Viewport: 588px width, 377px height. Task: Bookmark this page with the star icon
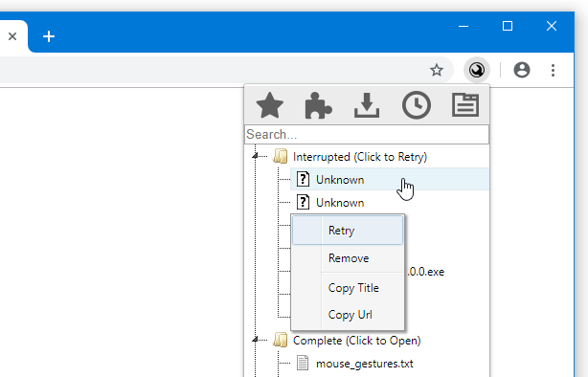click(x=437, y=70)
